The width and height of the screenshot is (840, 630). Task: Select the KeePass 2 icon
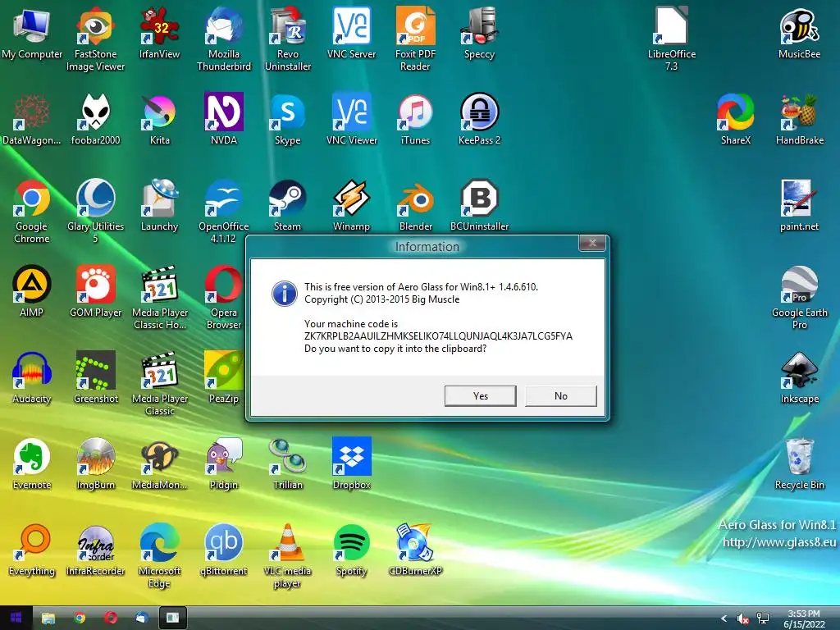[x=479, y=120]
